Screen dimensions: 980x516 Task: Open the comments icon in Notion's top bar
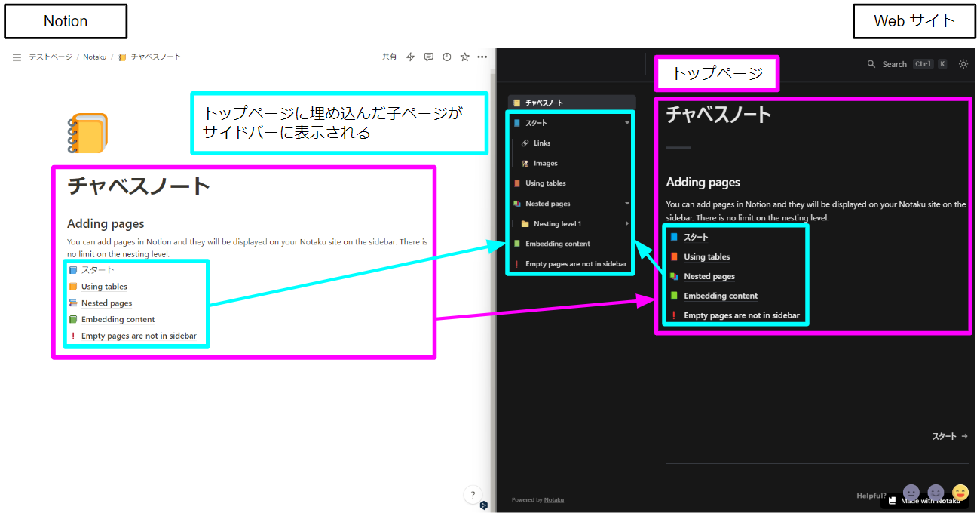(x=429, y=57)
